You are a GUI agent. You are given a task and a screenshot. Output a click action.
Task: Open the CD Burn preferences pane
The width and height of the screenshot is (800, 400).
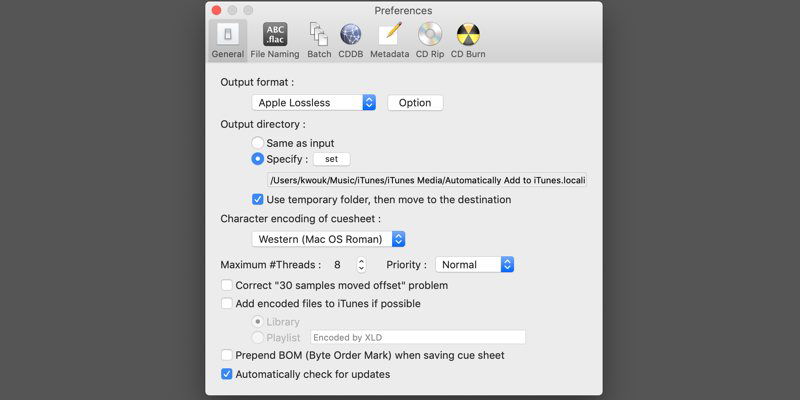pos(468,41)
